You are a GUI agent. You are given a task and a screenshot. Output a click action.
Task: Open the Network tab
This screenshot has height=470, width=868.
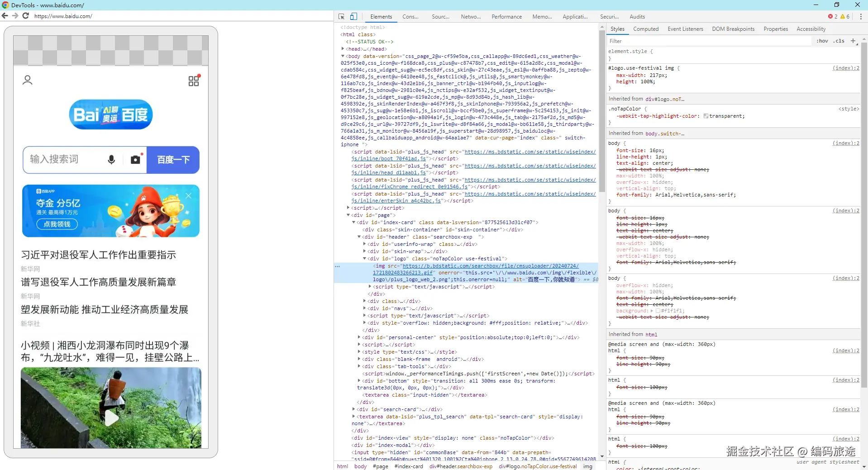point(471,17)
